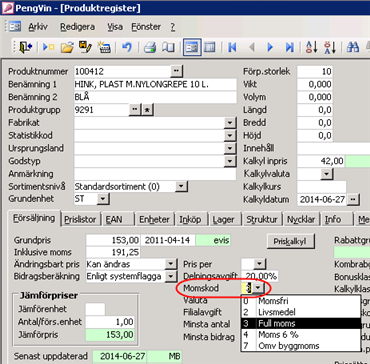Click the Grundpris value field

pos(113,240)
